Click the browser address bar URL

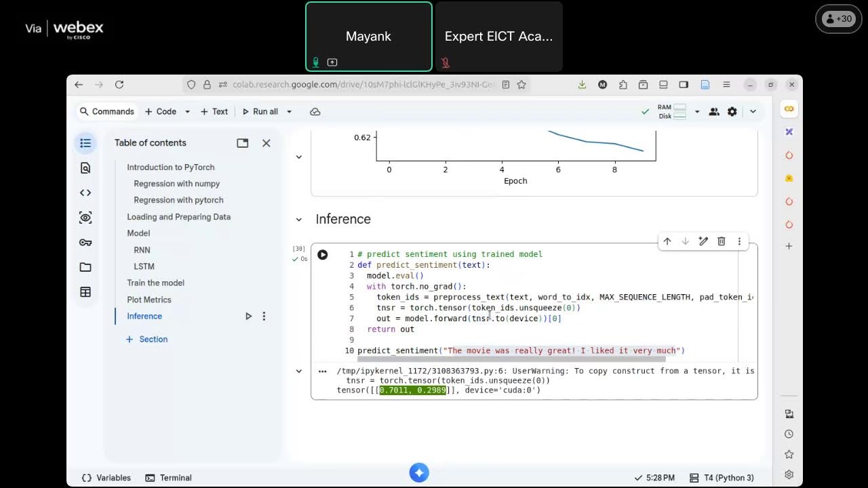pos(364,85)
